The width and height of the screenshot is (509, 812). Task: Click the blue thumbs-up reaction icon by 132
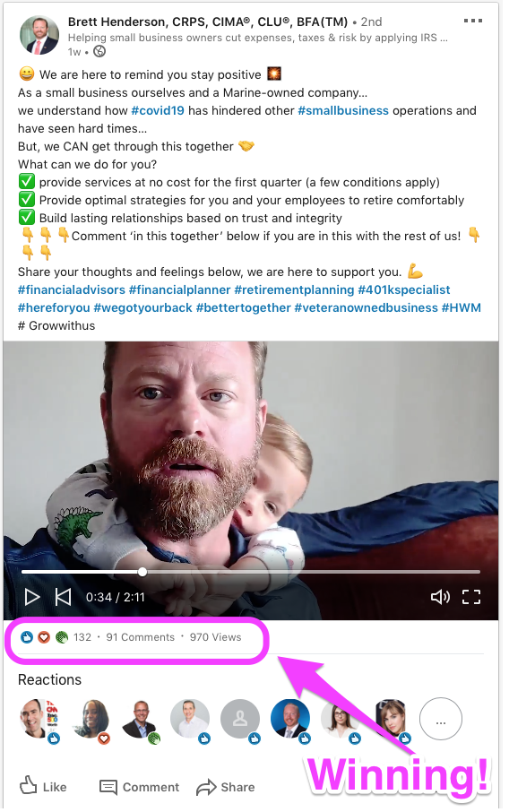(26, 637)
